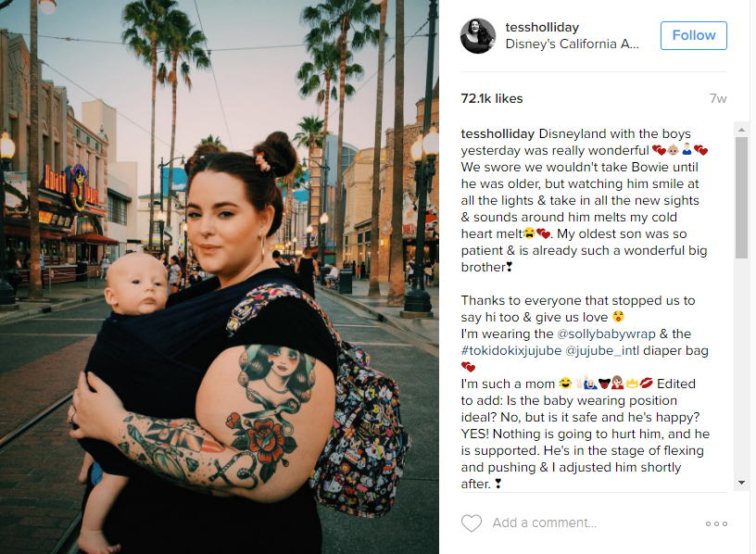Viewport: 756px width, 554px height.
Task: Click the caption scrollbar down arrow
Action: coord(741,483)
